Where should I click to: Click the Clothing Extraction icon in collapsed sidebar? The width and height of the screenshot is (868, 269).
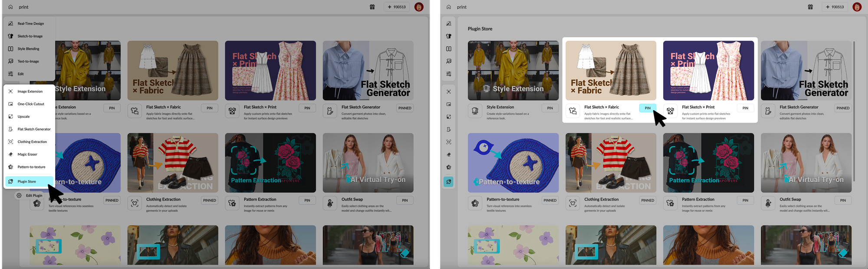tap(449, 142)
